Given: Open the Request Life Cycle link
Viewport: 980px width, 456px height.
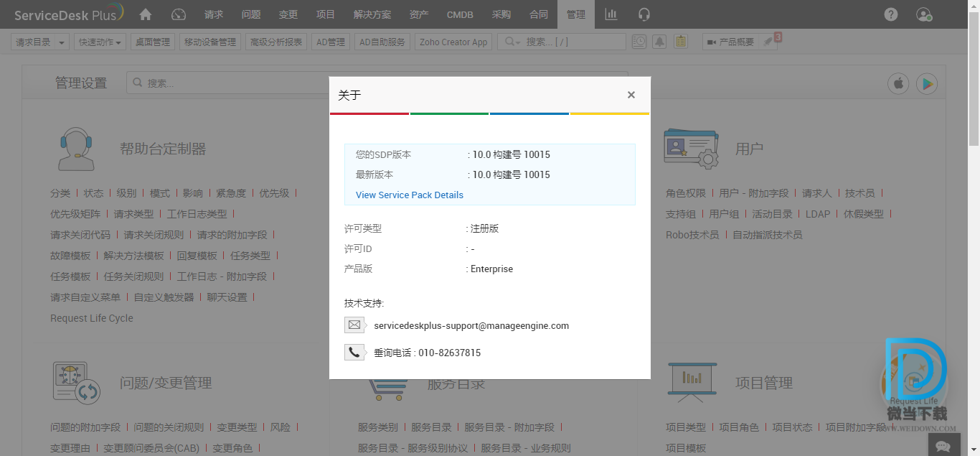Looking at the screenshot, I should (92, 318).
